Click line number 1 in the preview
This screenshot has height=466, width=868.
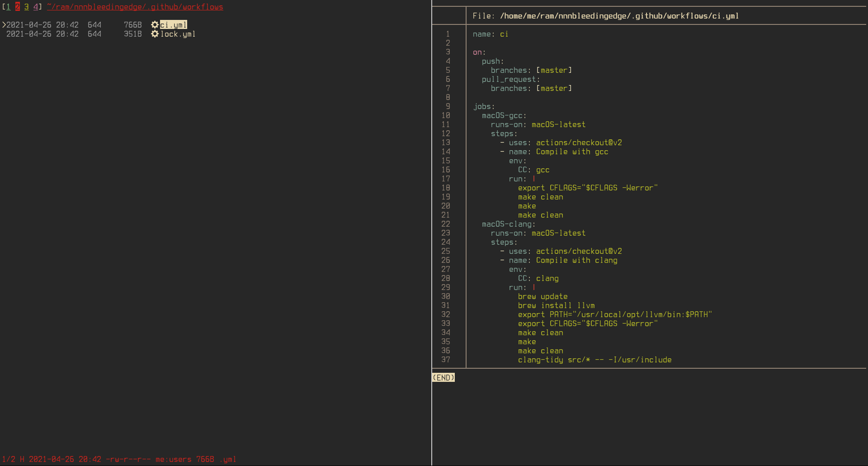click(448, 34)
